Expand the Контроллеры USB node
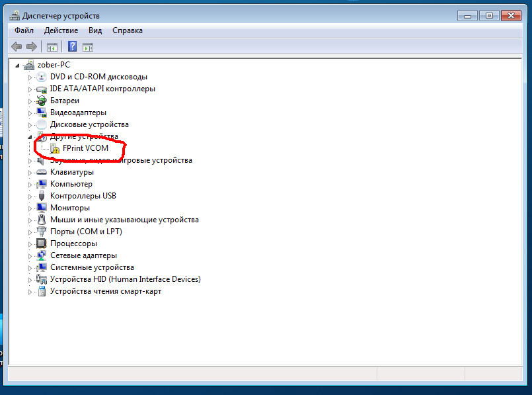This screenshot has width=532, height=395. (x=30, y=197)
